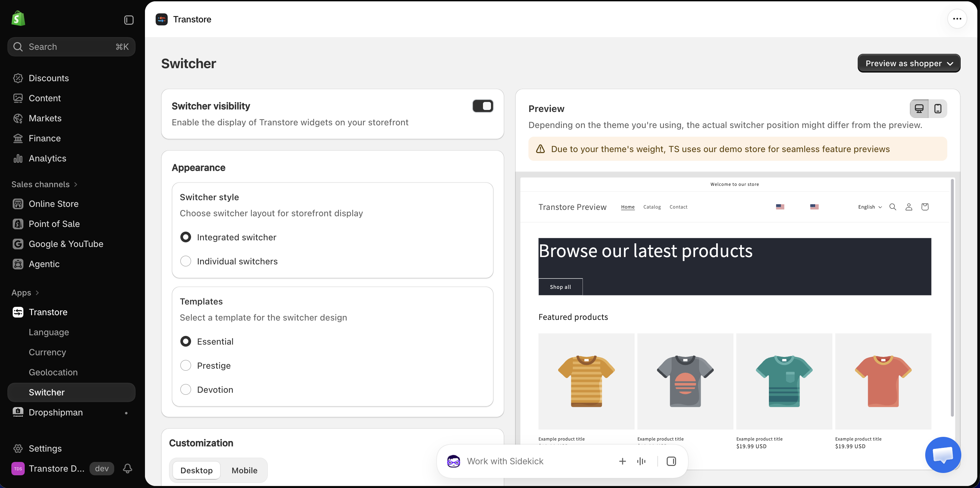980x488 pixels.
Task: Click the Sidekick voice waveform icon
Action: [641, 461]
